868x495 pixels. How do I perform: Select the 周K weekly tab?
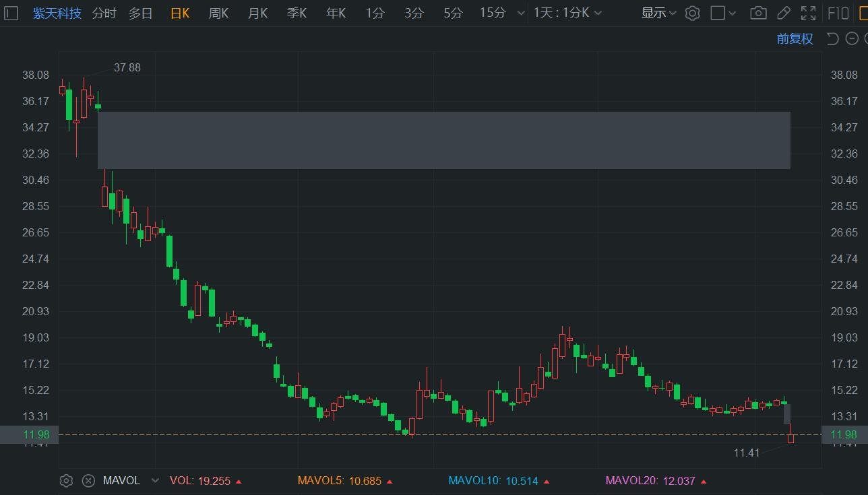pyautogui.click(x=218, y=13)
